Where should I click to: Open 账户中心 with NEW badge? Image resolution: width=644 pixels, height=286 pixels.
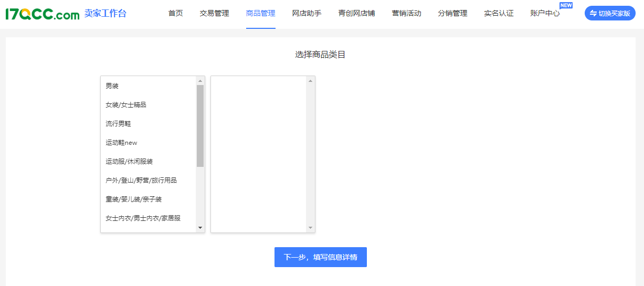[x=545, y=14]
